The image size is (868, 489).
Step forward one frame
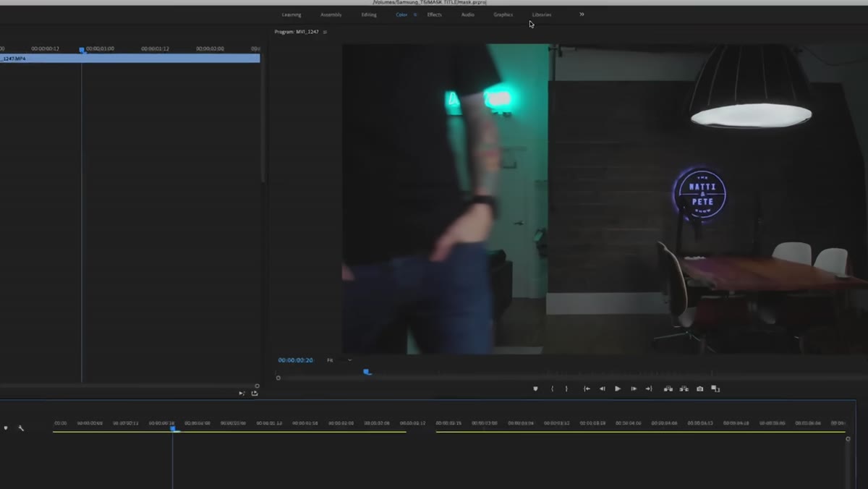coord(634,388)
